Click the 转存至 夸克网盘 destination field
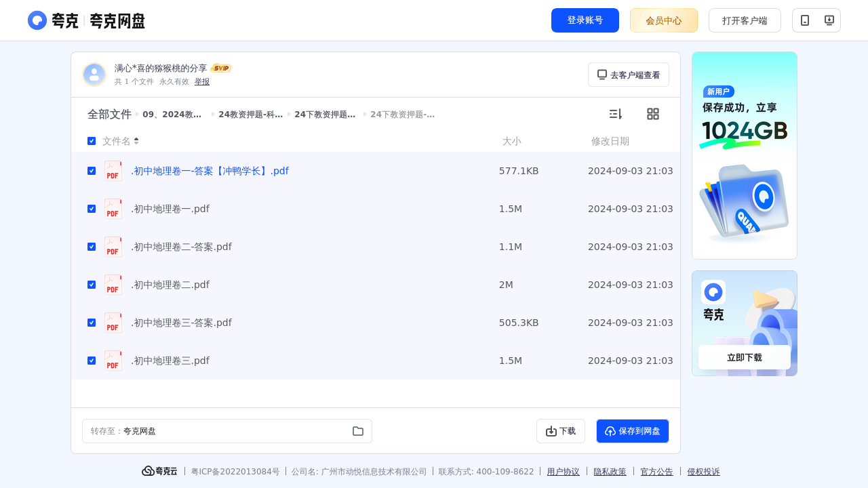Viewport: 868px width, 488px height. [x=227, y=431]
